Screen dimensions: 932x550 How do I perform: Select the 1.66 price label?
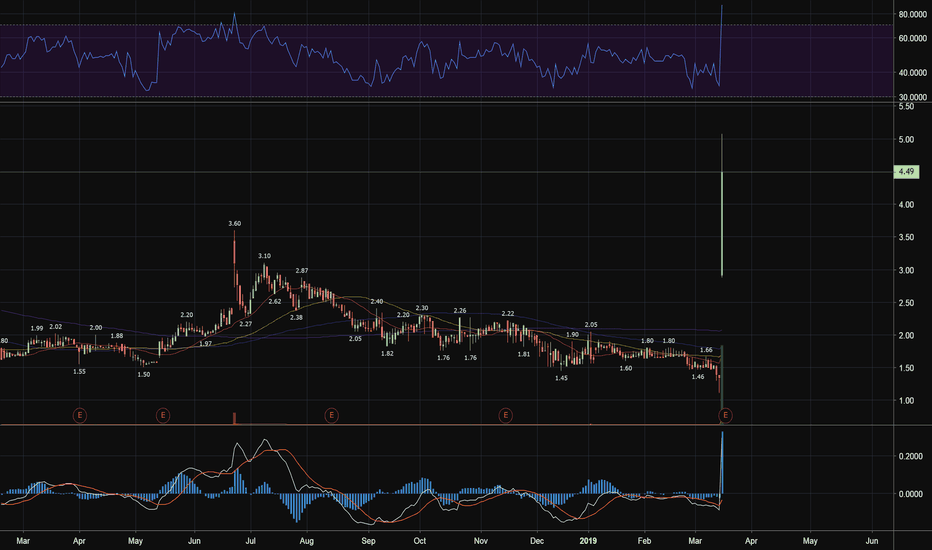706,350
